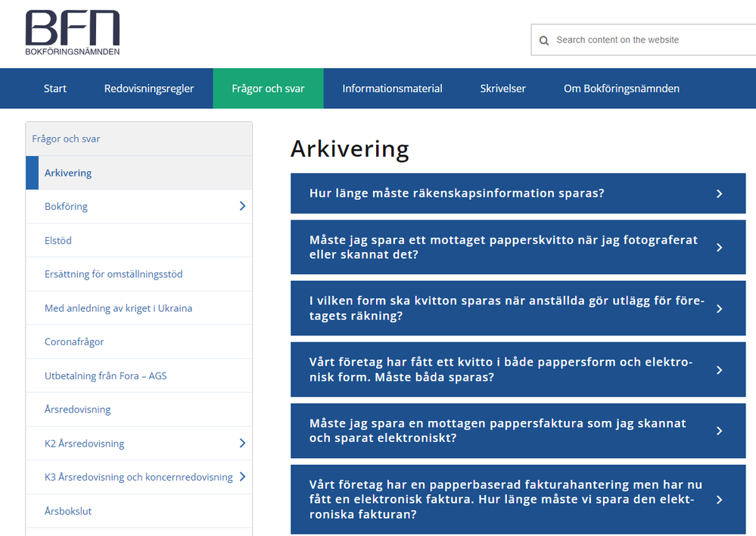Click the arrow beside the papperskvitto question
The width and height of the screenshot is (756, 536).
[719, 247]
